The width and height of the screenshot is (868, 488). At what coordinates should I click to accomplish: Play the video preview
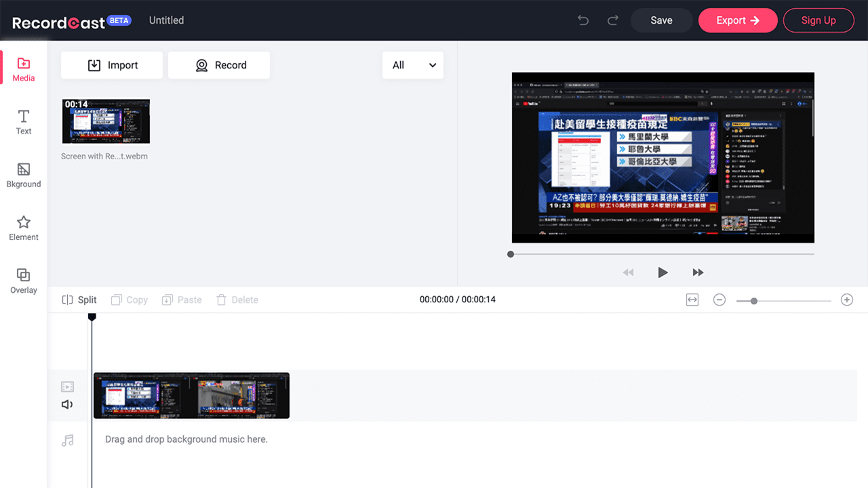coord(663,272)
